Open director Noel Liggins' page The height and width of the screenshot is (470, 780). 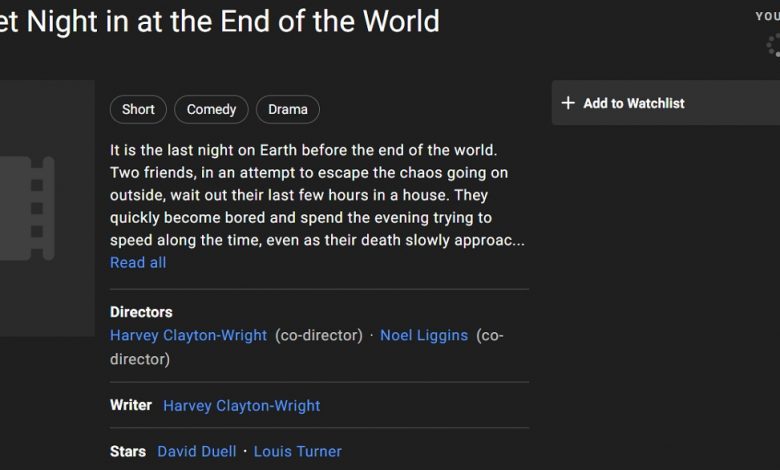(424, 335)
